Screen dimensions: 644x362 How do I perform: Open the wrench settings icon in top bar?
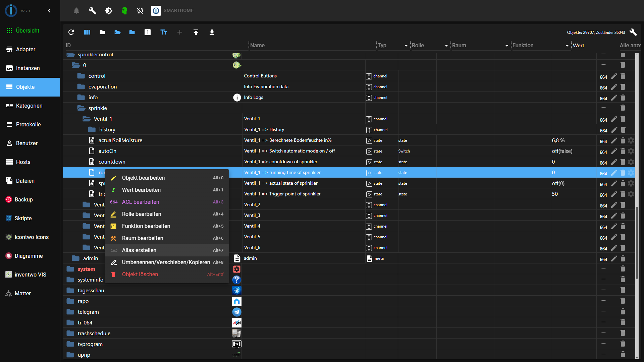tap(92, 11)
